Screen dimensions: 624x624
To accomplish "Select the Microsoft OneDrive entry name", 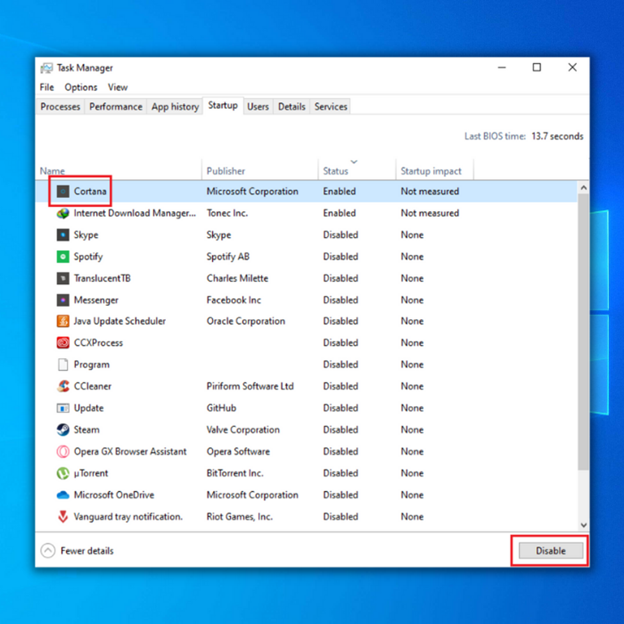I will (114, 495).
